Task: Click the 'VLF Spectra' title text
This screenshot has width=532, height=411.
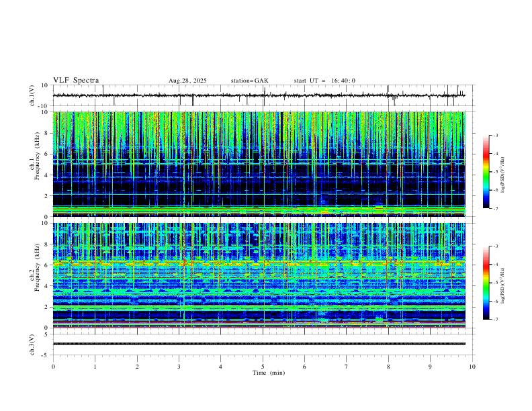Action: pos(76,81)
